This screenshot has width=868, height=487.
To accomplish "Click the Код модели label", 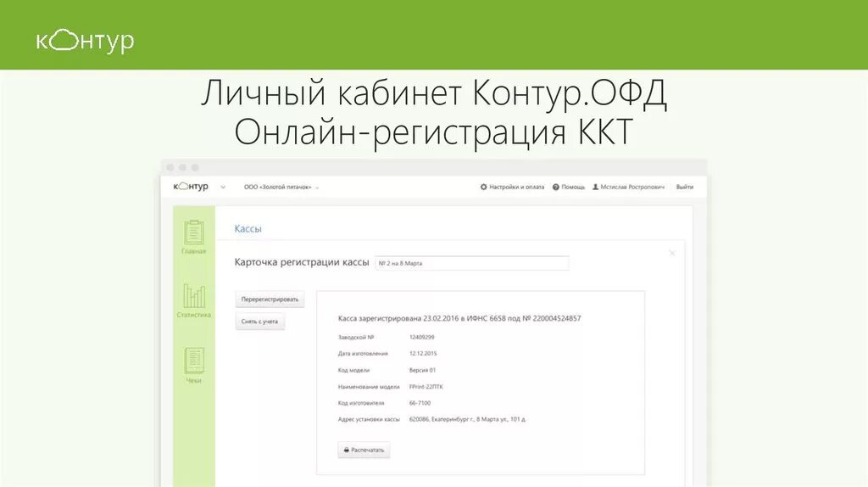I will (x=353, y=370).
